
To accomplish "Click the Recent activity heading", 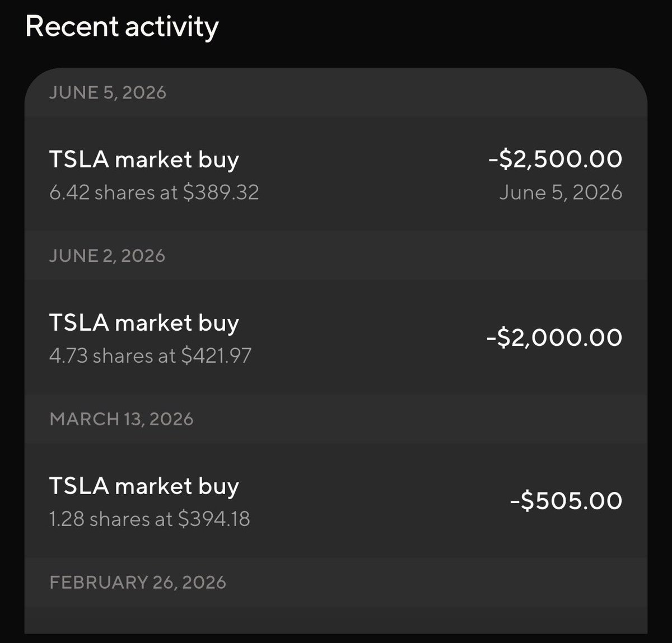I will click(x=122, y=26).
